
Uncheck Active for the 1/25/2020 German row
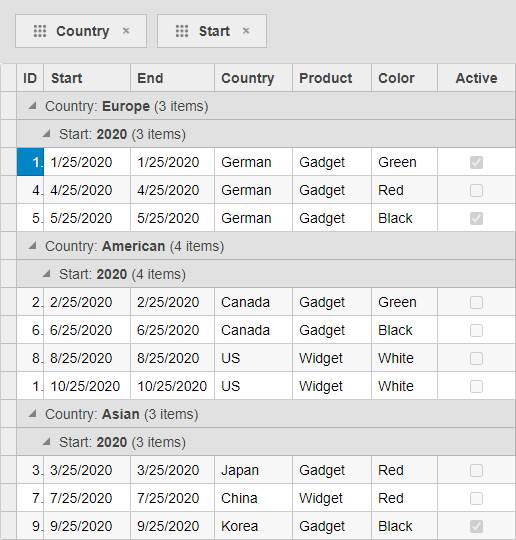coord(476,162)
